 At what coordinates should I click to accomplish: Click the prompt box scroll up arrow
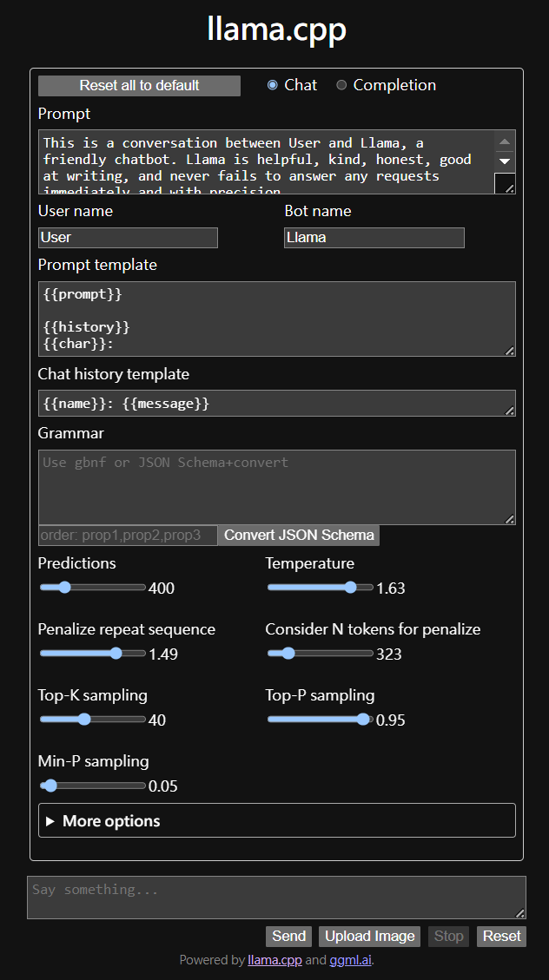[505, 141]
